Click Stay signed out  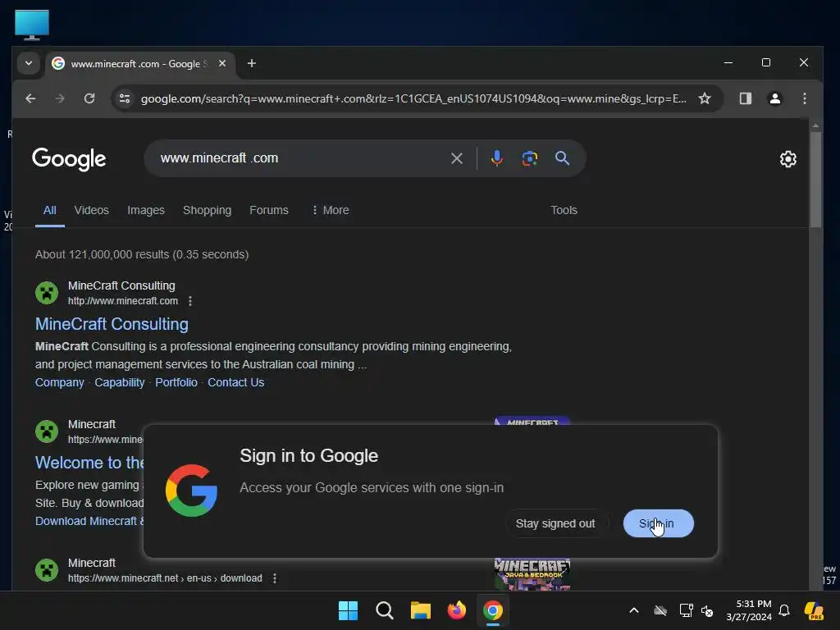click(555, 523)
